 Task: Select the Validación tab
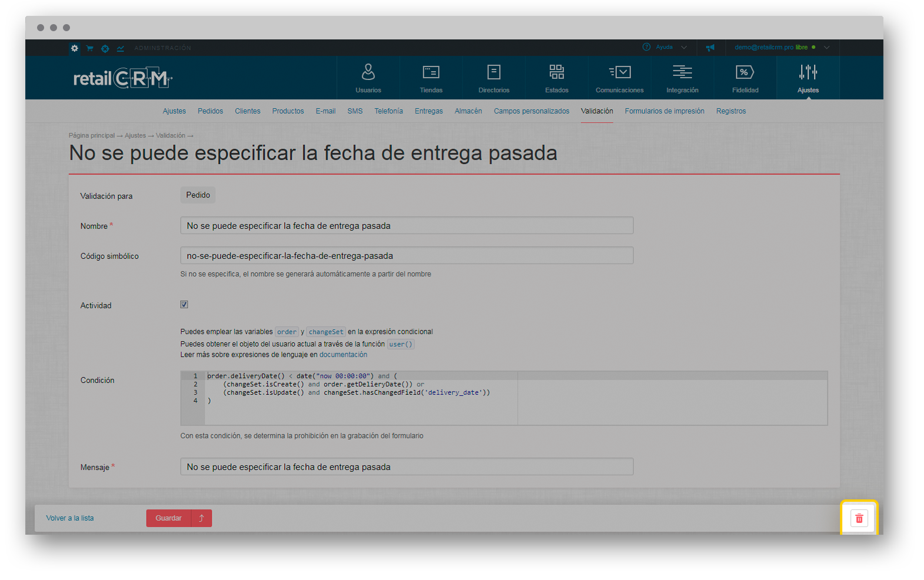[597, 111]
